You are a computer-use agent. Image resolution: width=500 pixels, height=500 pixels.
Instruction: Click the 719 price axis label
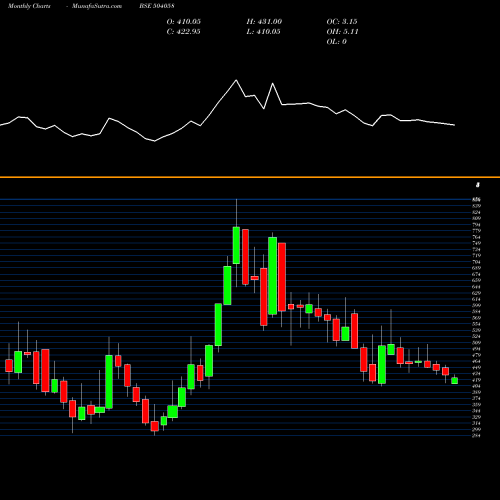(x=477, y=255)
